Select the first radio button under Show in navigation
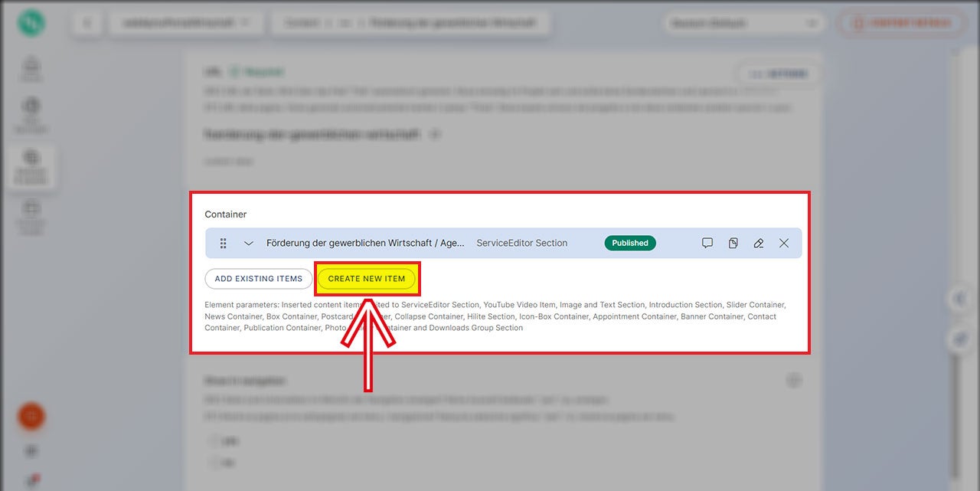Image resolution: width=980 pixels, height=491 pixels. pos(213,441)
